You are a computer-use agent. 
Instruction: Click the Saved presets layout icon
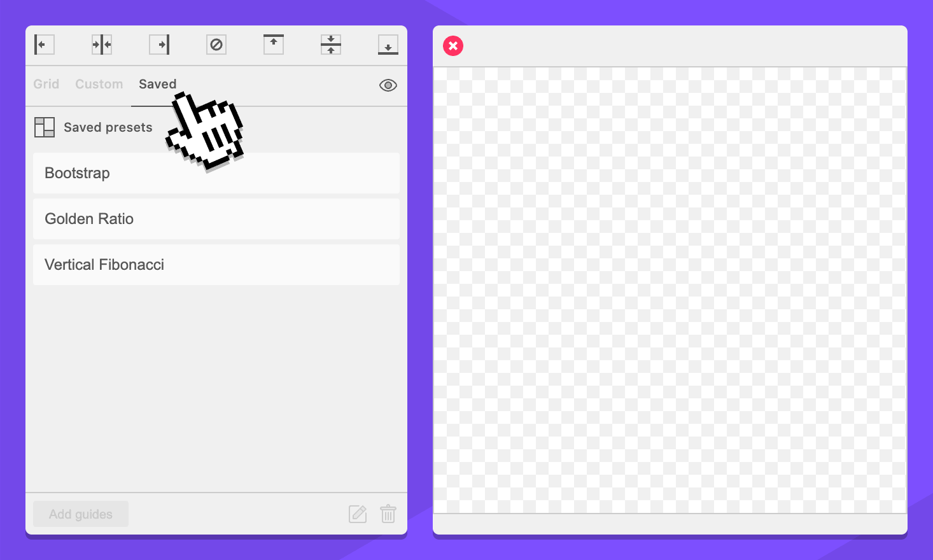coord(45,127)
